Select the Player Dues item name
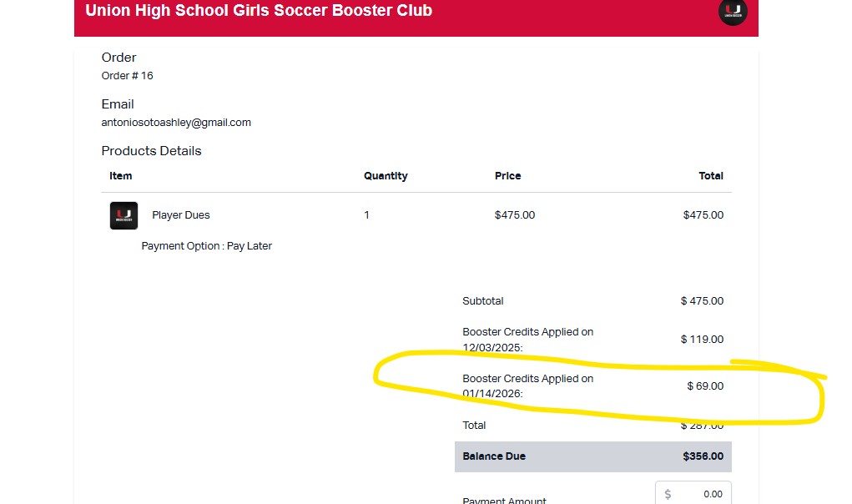The image size is (852, 504). pos(181,215)
